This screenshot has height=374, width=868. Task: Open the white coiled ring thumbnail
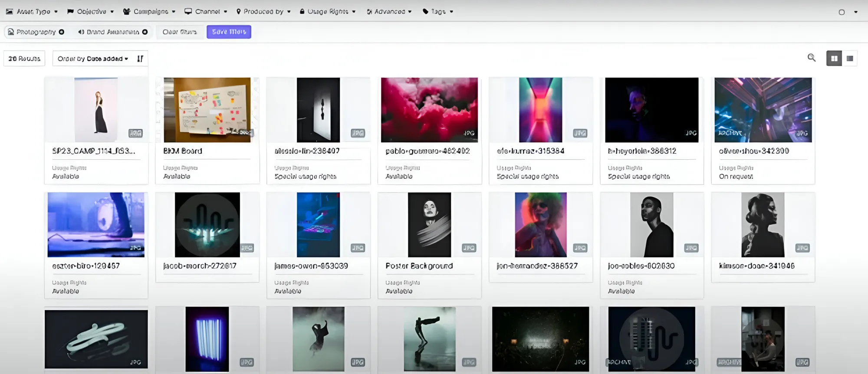point(96,339)
